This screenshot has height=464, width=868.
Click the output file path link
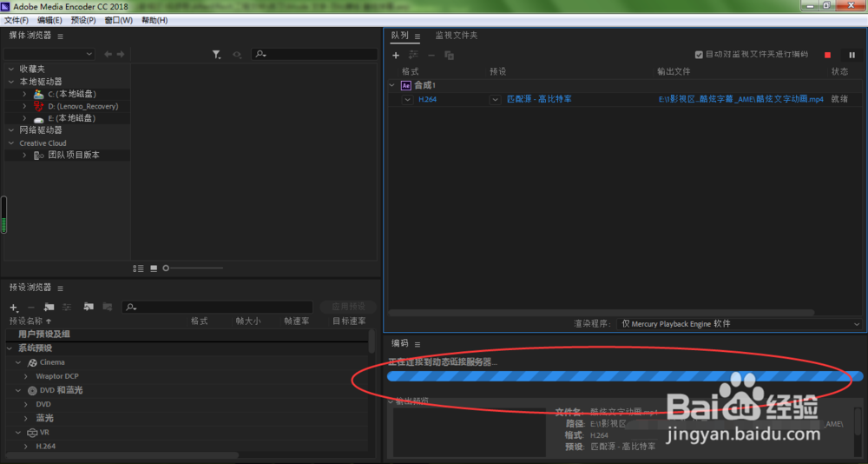(740, 100)
